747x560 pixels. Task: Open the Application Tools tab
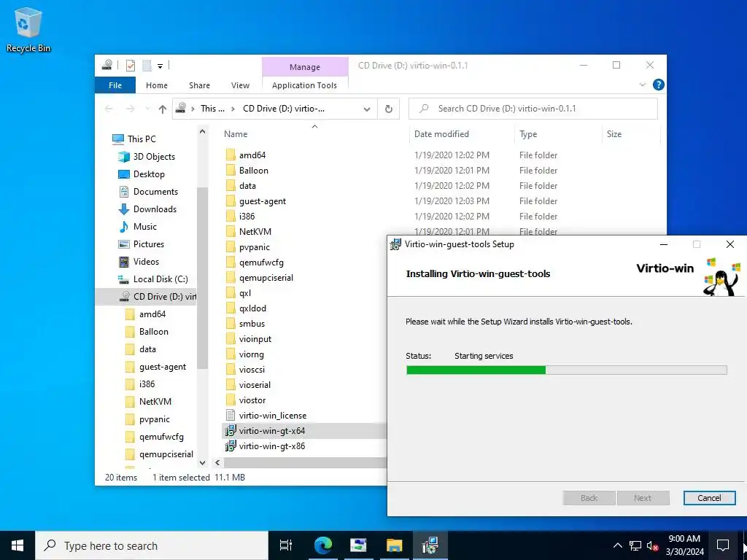(304, 85)
